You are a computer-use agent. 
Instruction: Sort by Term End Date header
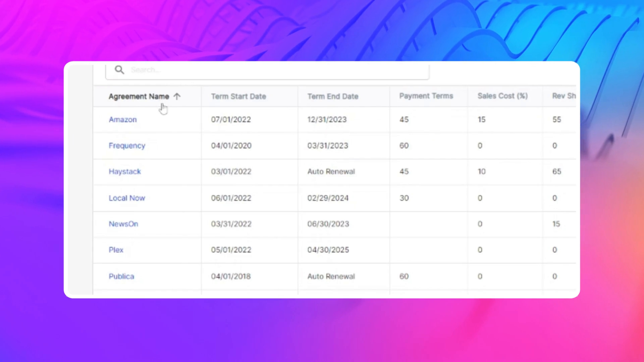[333, 96]
